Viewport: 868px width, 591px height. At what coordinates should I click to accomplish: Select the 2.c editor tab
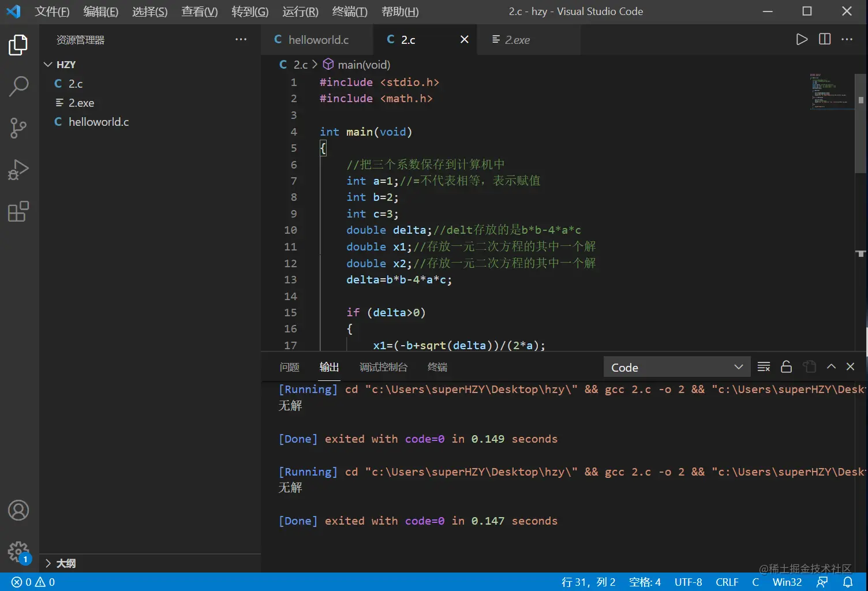pos(425,39)
